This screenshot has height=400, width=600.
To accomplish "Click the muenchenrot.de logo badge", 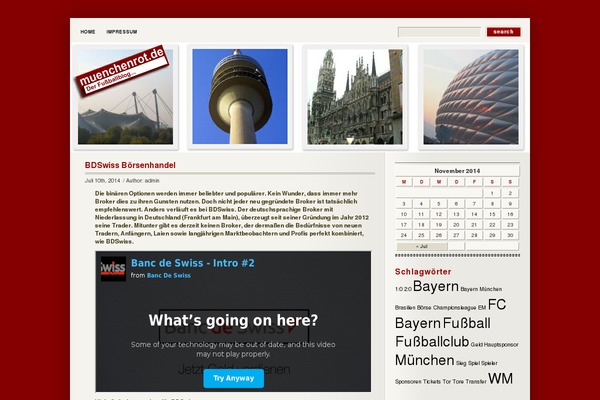I will pos(122,70).
